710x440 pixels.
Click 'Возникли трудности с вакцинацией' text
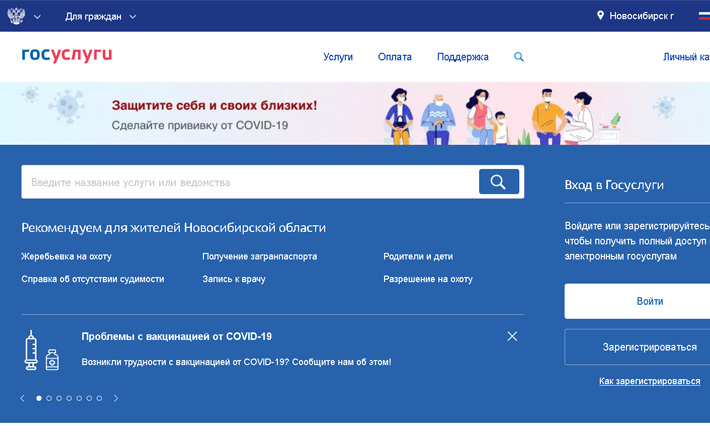click(x=236, y=362)
